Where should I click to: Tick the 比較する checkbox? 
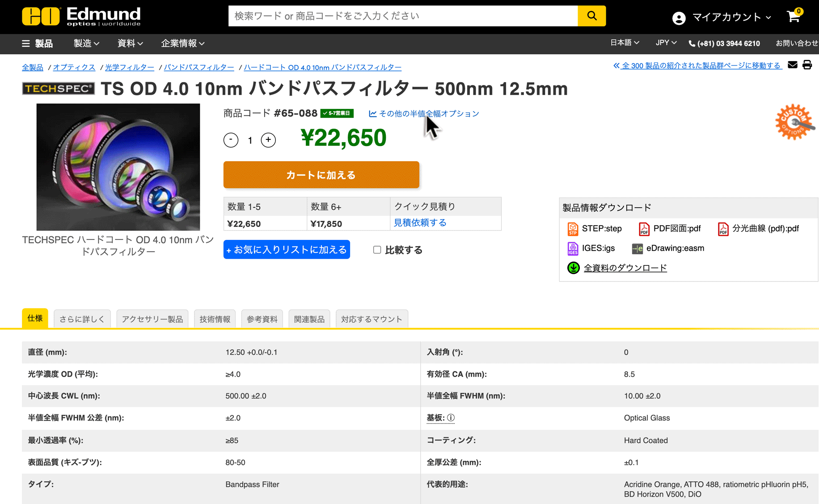377,250
